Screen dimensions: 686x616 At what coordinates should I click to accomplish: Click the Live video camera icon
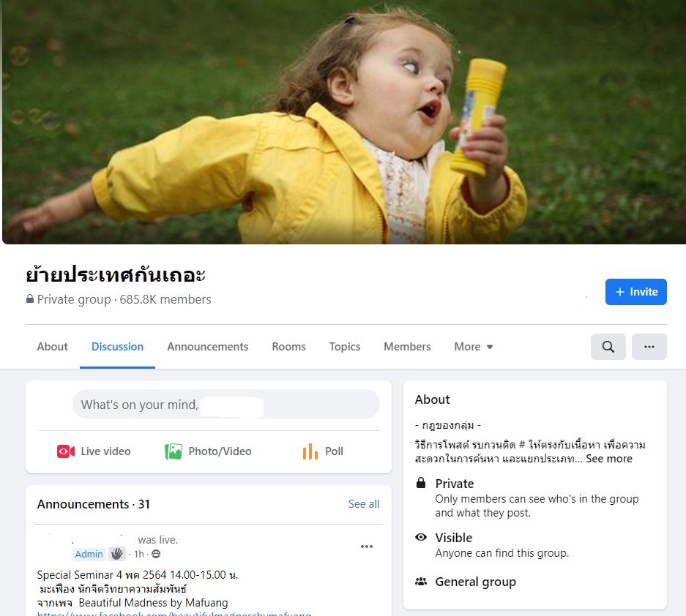[66, 451]
